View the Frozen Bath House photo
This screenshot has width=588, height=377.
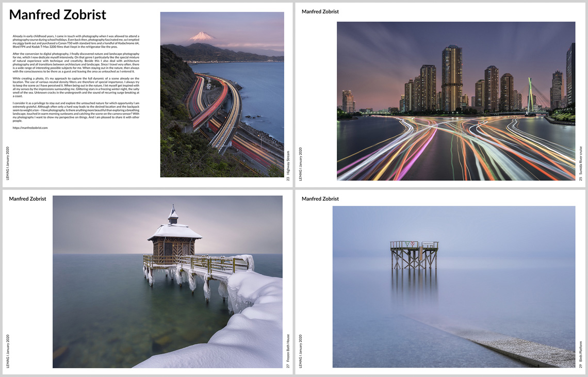pos(168,282)
